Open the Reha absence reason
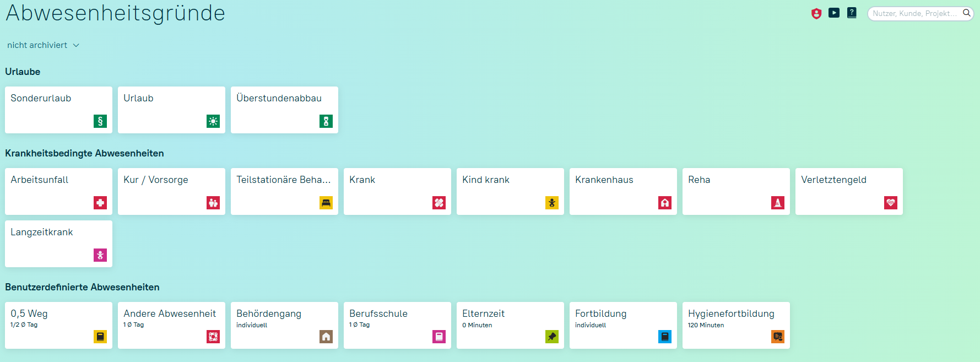This screenshot has height=362, width=980. (735, 191)
